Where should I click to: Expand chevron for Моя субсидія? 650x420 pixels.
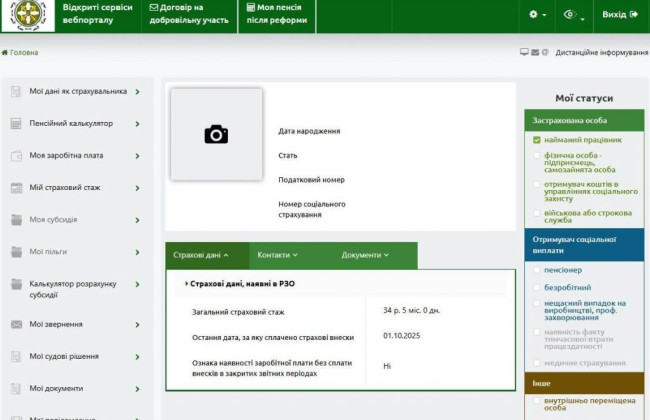(x=138, y=220)
